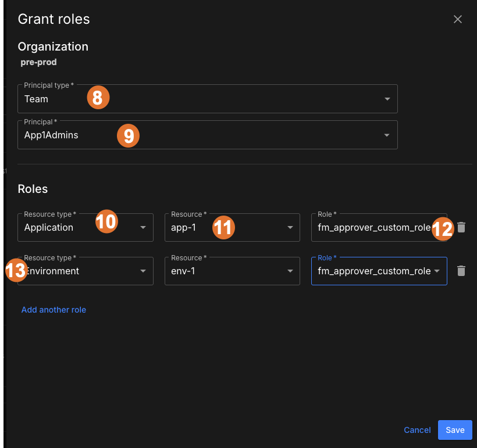The image size is (477, 448).
Task: Click the Add another role link
Action: [x=54, y=309]
